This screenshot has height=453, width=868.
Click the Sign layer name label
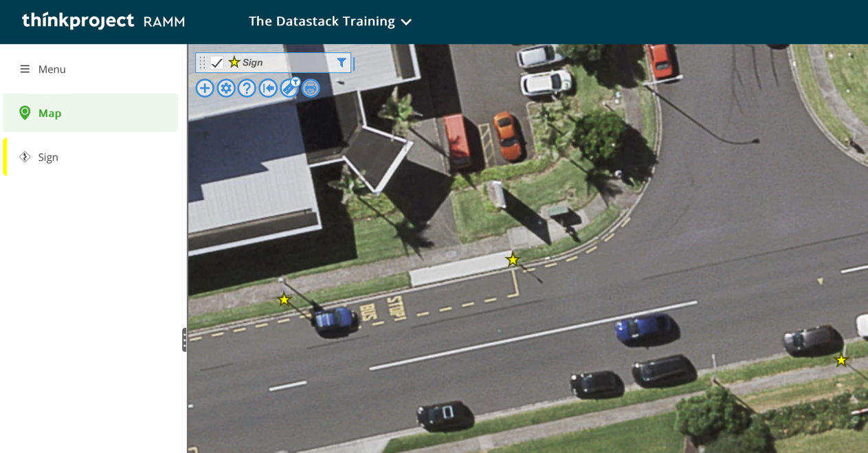pos(253,63)
